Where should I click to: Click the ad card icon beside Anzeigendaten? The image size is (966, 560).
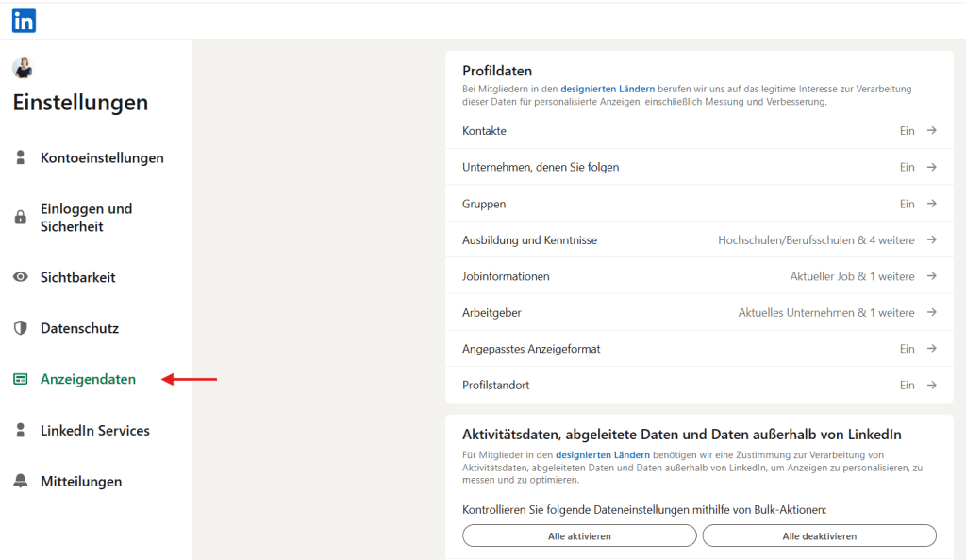click(x=21, y=379)
